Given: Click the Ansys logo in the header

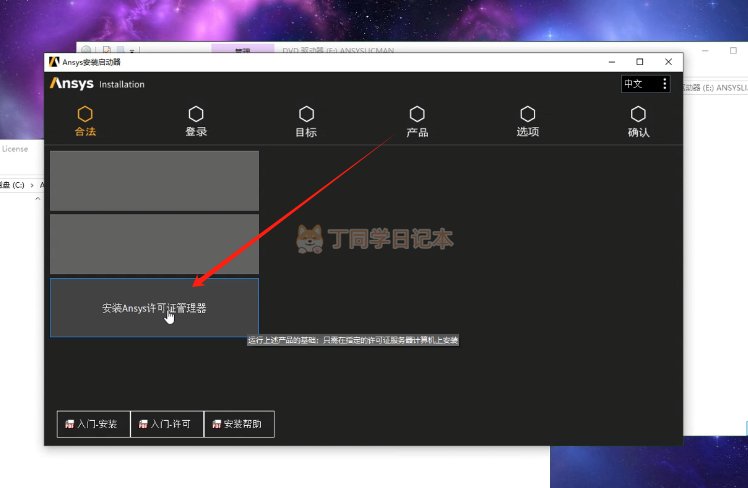Looking at the screenshot, I should click(72, 84).
